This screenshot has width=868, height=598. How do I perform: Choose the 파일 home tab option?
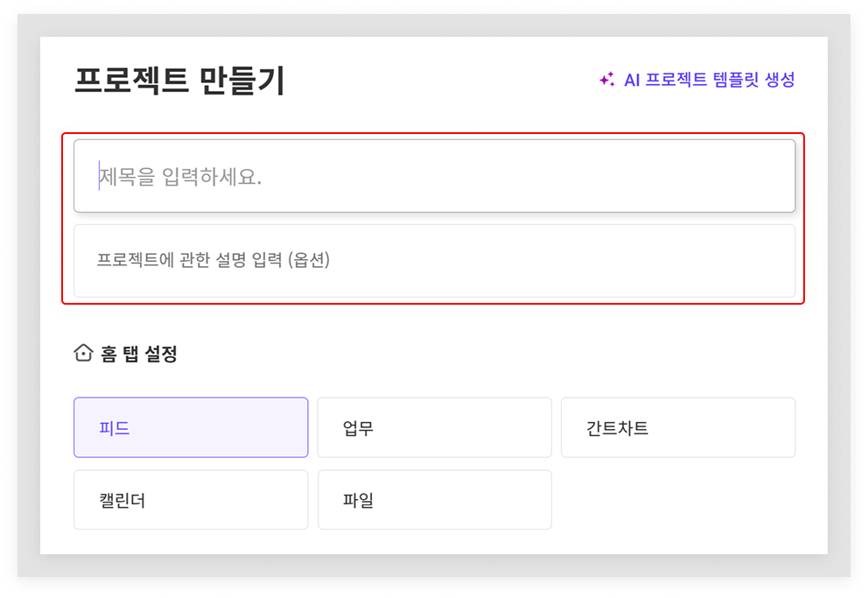click(435, 500)
